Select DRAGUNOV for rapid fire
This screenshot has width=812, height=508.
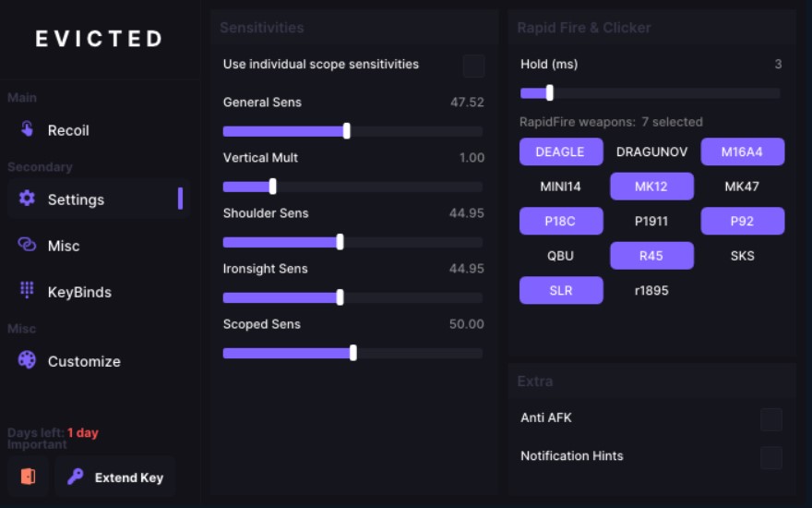coord(651,151)
